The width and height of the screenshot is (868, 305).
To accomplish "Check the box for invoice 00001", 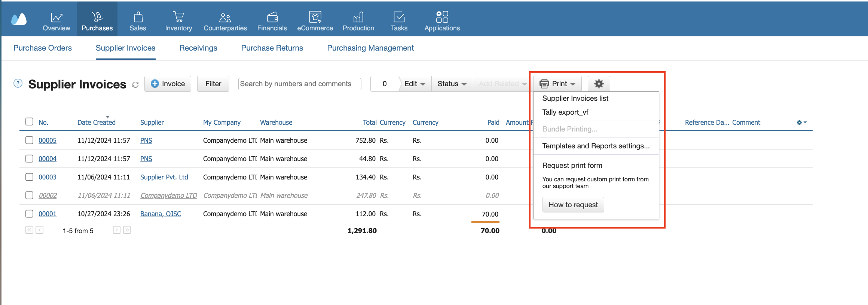I will pyautogui.click(x=29, y=214).
